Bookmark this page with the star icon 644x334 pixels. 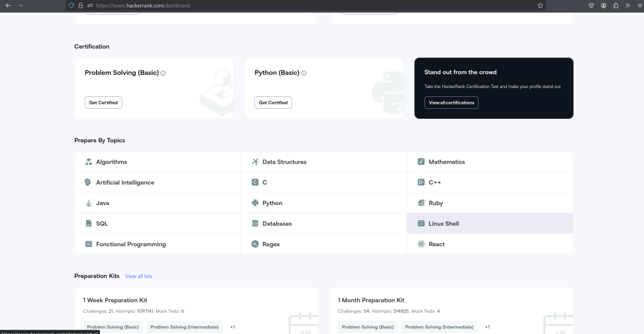540,5
